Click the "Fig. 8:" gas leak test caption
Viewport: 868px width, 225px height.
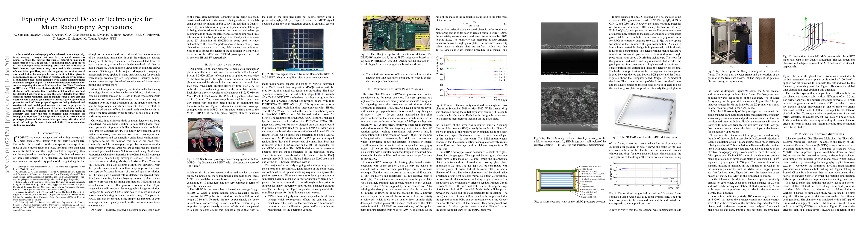[x=645, y=199]
